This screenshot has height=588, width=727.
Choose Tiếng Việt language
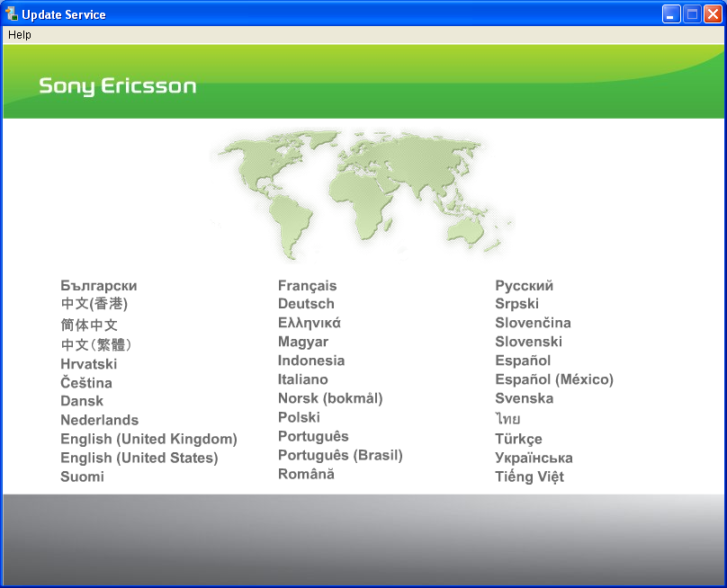[x=529, y=477]
